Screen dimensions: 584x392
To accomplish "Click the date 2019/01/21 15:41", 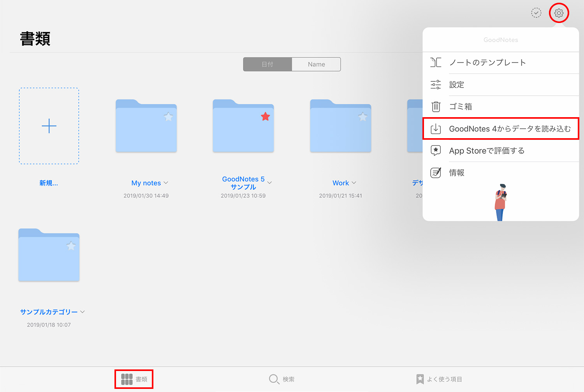I will coord(341,196).
